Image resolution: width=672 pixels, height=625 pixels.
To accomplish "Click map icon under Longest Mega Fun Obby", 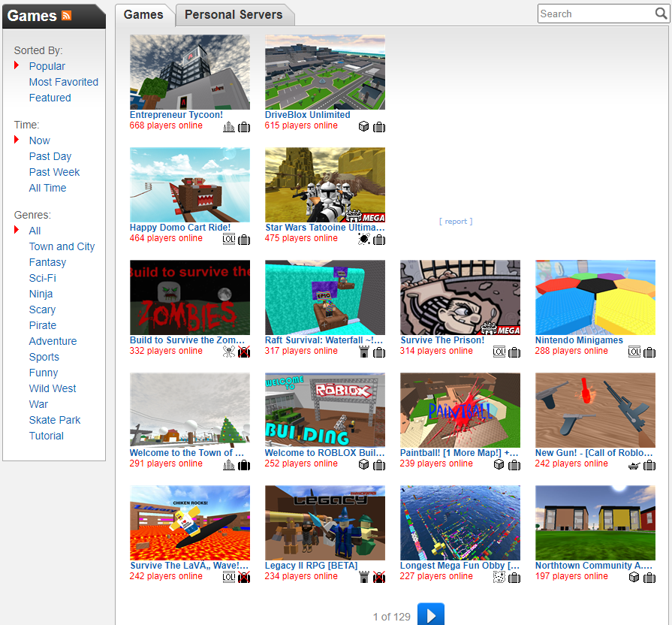I will pyautogui.click(x=499, y=578).
